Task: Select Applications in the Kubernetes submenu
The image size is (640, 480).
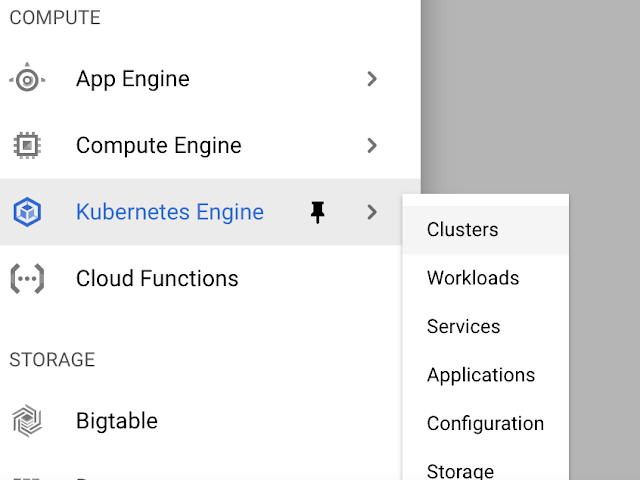Action: click(485, 375)
